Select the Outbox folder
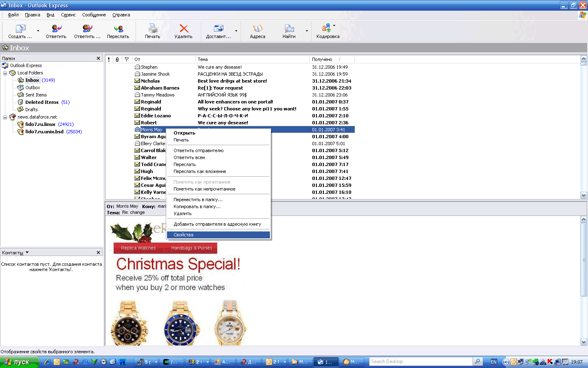The image size is (588, 368). (x=33, y=88)
